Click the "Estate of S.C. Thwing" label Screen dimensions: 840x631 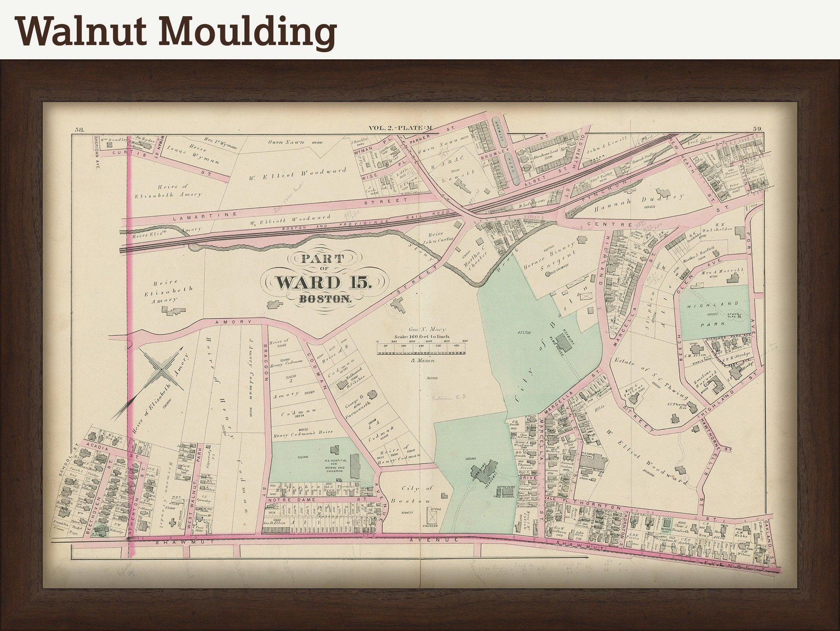[x=651, y=379]
